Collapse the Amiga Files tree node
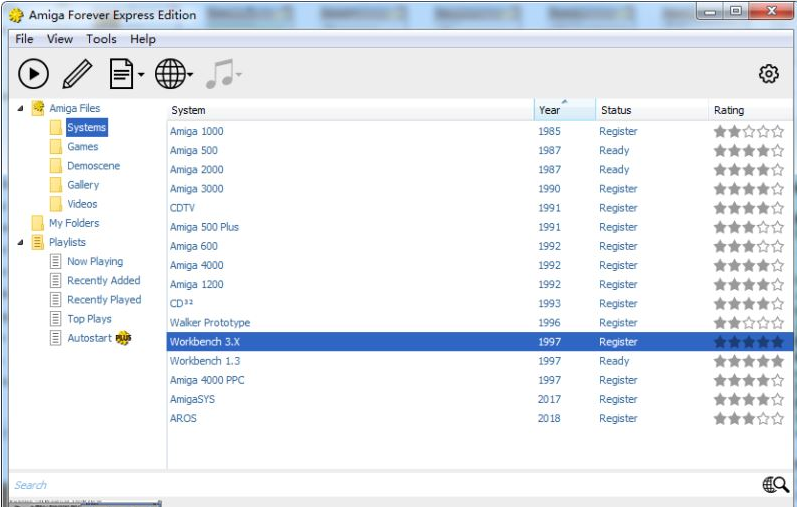Screen dimensions: 797x507 coord(20,108)
